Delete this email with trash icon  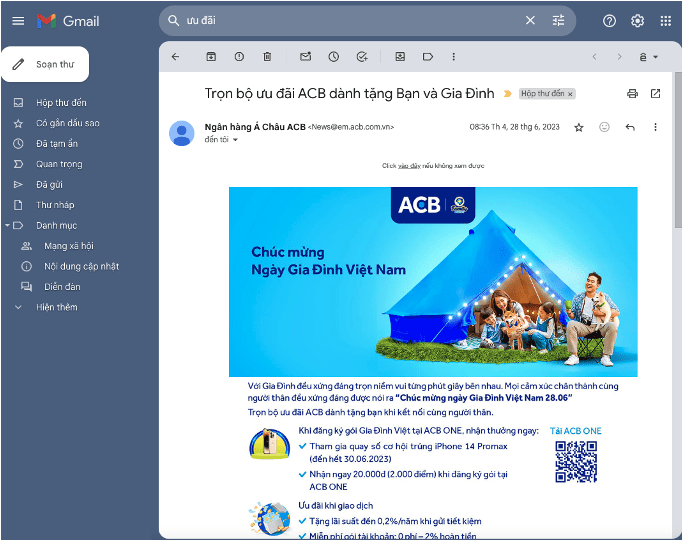tap(267, 57)
